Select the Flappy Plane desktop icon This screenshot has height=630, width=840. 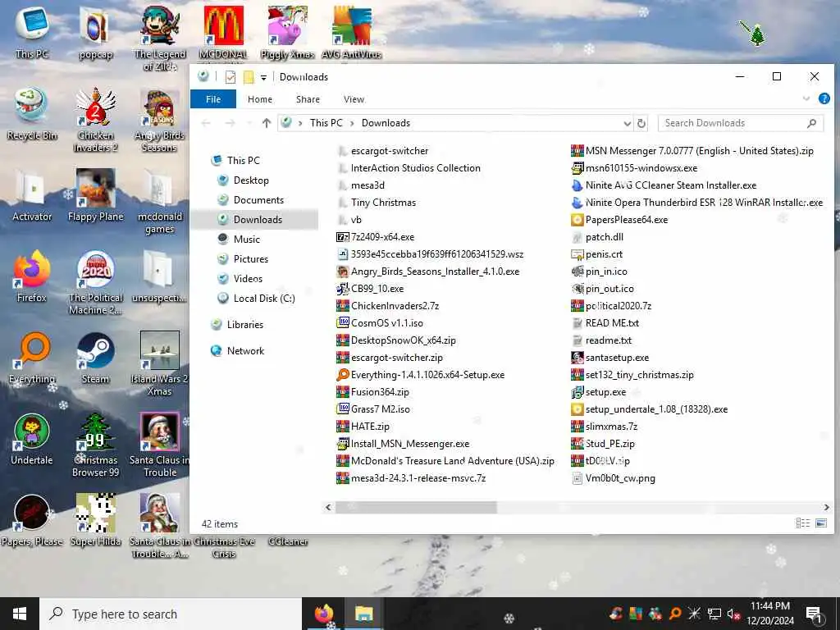tap(95, 195)
